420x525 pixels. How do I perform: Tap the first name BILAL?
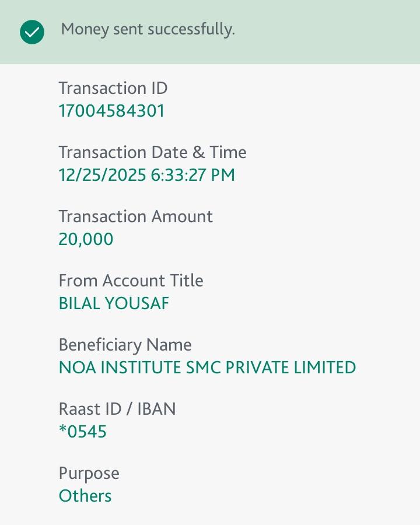tap(80, 303)
